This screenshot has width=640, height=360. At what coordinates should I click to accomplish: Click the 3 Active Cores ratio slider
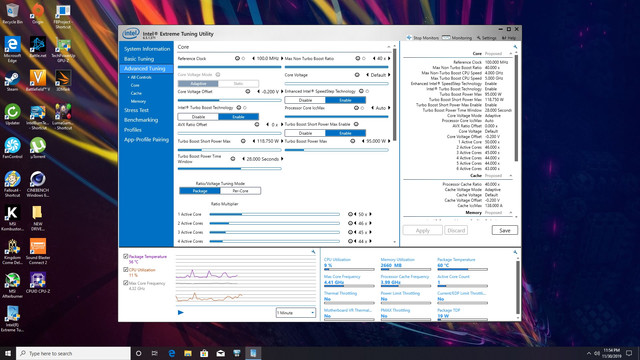pyautogui.click(x=274, y=232)
